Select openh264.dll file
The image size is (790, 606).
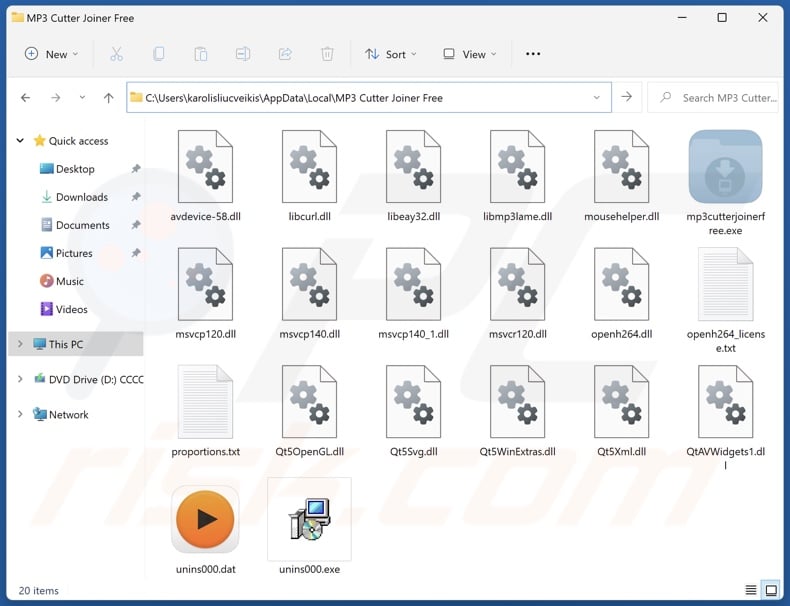[x=622, y=293]
